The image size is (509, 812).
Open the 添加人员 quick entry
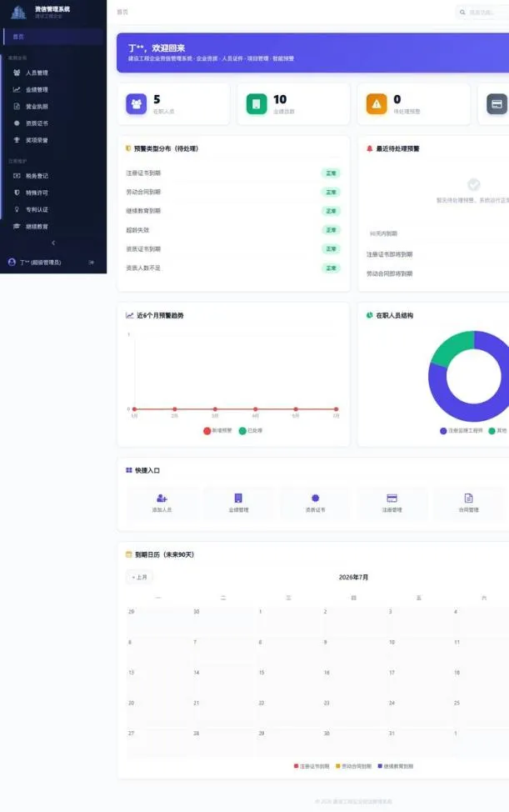[162, 503]
